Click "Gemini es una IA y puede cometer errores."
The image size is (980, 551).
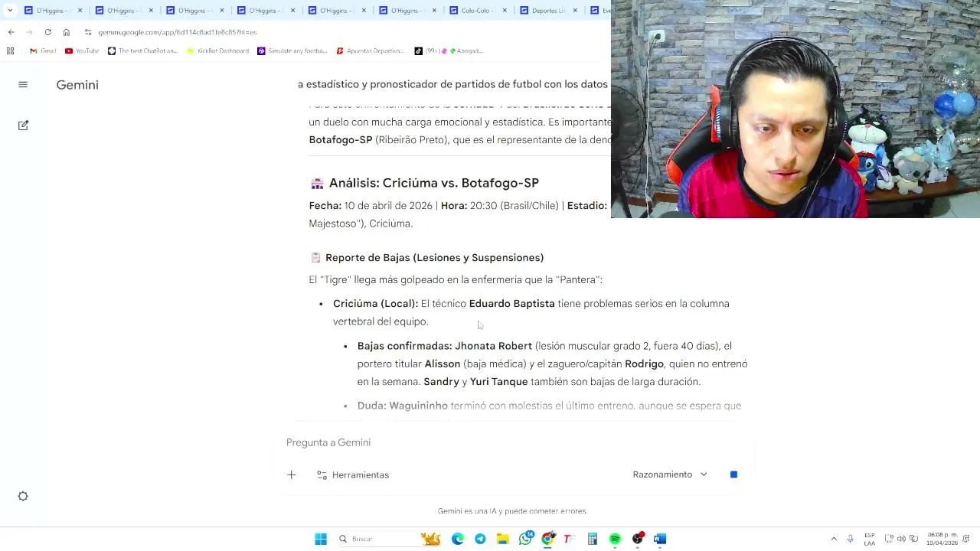512,510
